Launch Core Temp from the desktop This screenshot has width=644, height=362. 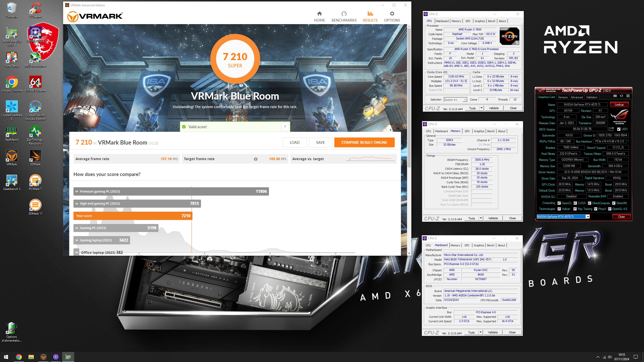point(12,59)
